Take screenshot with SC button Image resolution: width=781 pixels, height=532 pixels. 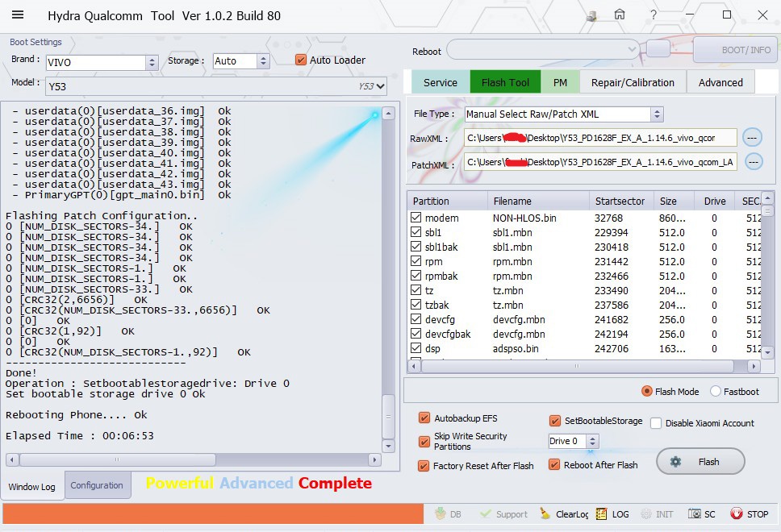(701, 513)
